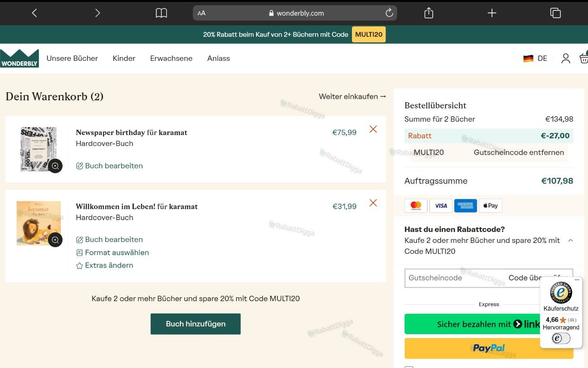Open the DE language selector
Viewport: 588px width, 368px height.
tap(535, 58)
